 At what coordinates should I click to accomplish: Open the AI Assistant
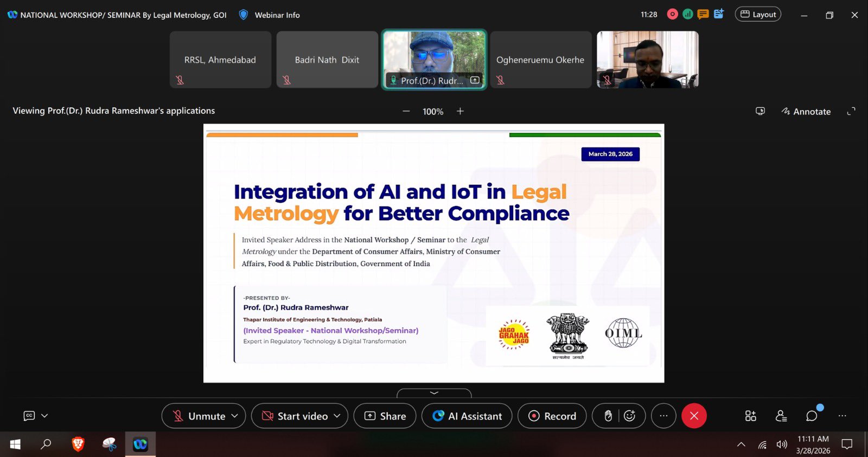tap(467, 416)
